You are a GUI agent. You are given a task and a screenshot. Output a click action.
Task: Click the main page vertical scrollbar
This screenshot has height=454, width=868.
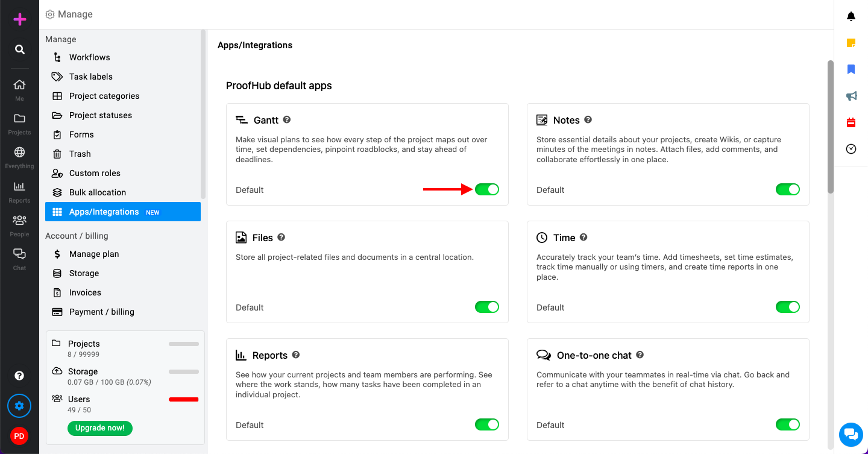[831, 127]
